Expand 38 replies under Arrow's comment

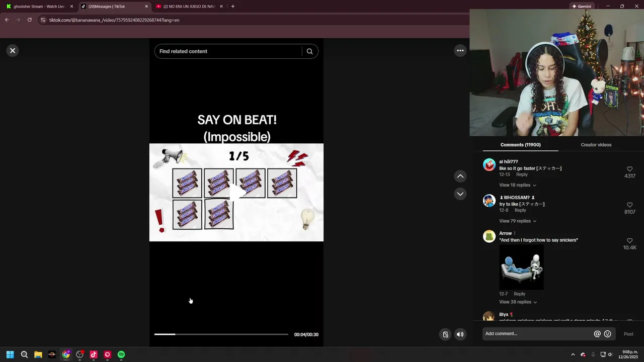pos(518,302)
